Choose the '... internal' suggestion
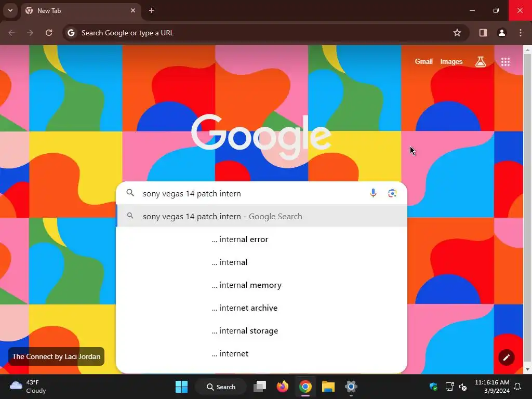The height and width of the screenshot is (399, 532). pos(262,262)
